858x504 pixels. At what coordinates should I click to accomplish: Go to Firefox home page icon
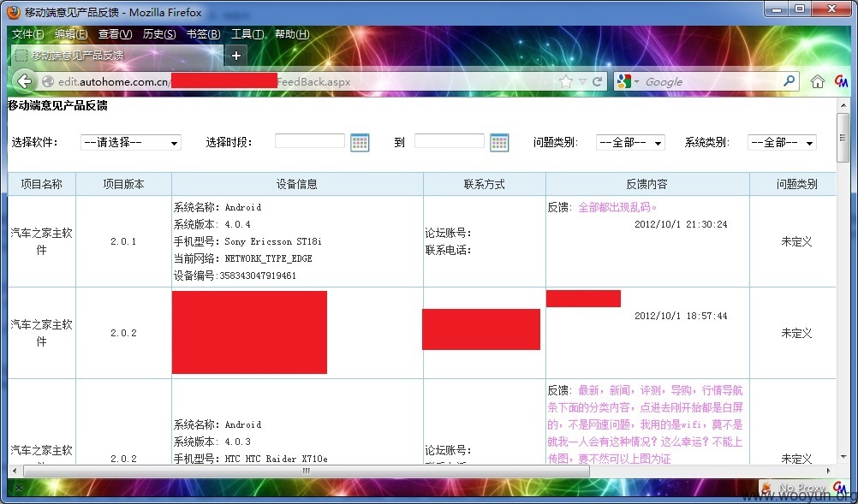818,81
